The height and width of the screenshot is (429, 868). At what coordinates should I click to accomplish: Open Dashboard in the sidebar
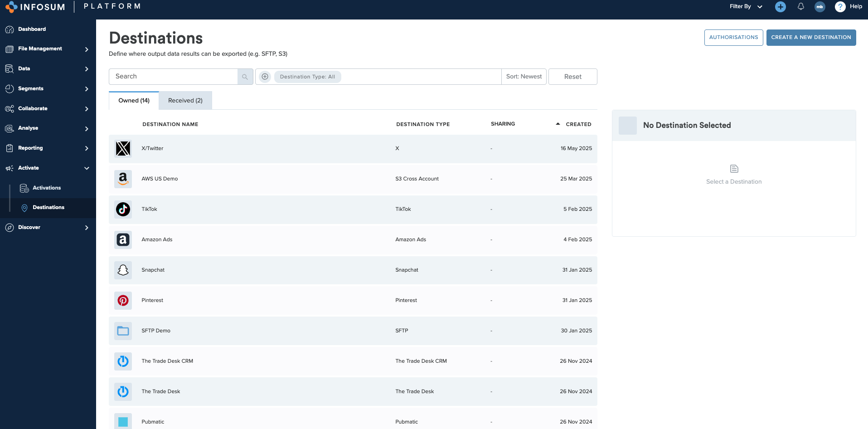32,29
